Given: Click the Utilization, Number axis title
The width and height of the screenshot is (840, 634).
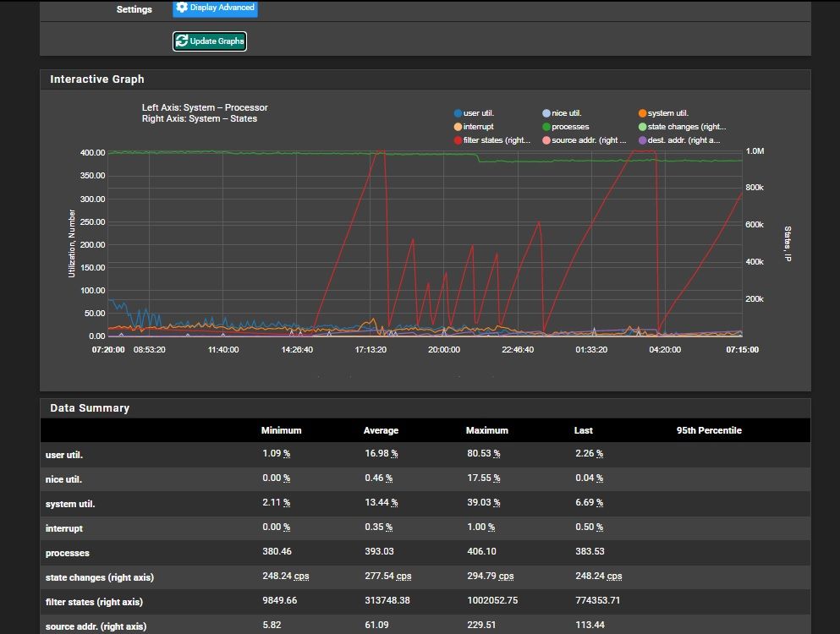Looking at the screenshot, I should point(72,243).
